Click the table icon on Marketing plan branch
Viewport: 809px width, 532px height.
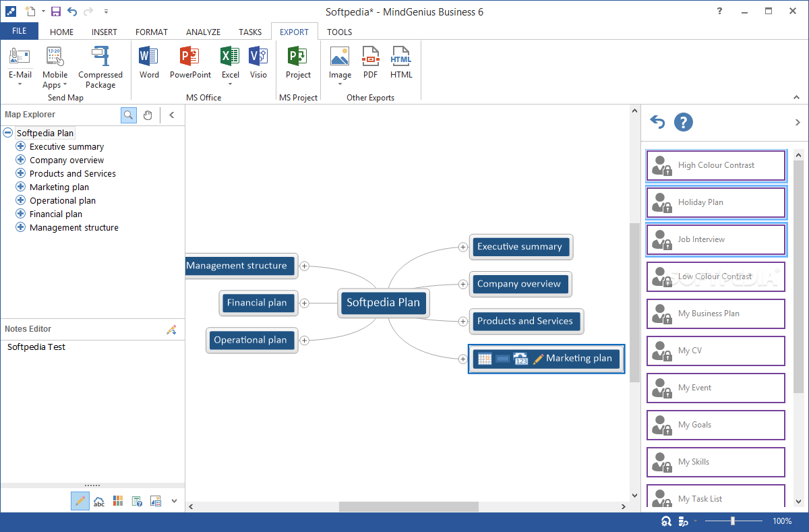pos(485,359)
